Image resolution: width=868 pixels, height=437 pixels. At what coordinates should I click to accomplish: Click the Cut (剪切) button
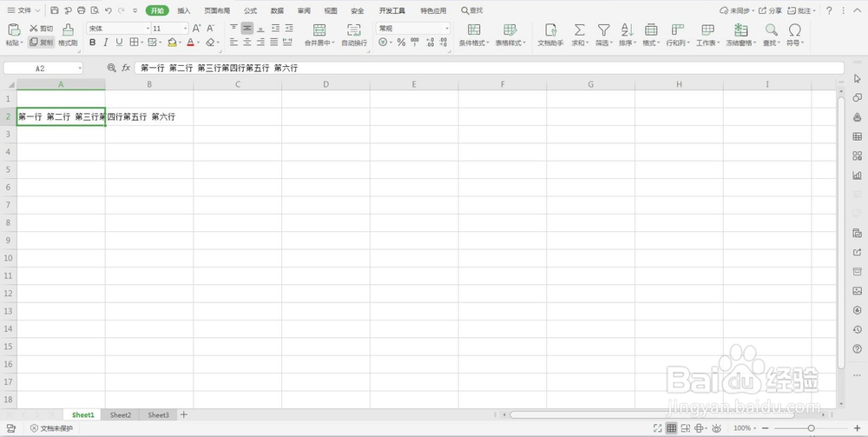tap(42, 29)
